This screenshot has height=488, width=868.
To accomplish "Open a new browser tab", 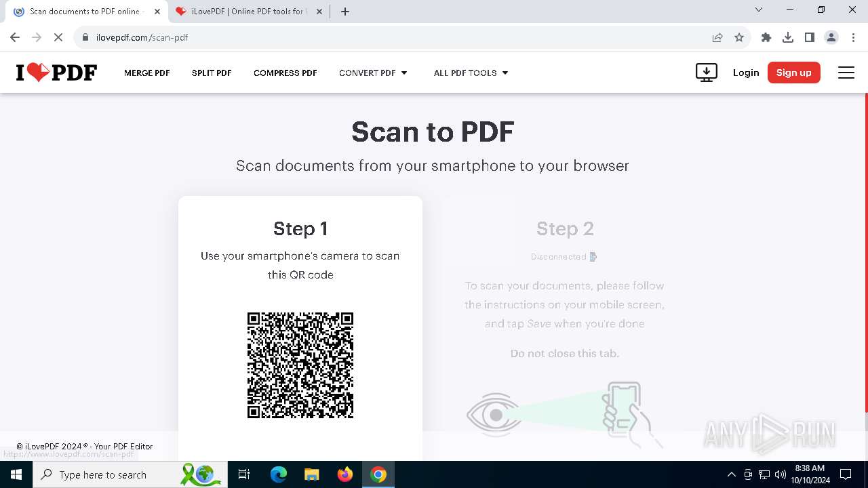I will (x=345, y=12).
